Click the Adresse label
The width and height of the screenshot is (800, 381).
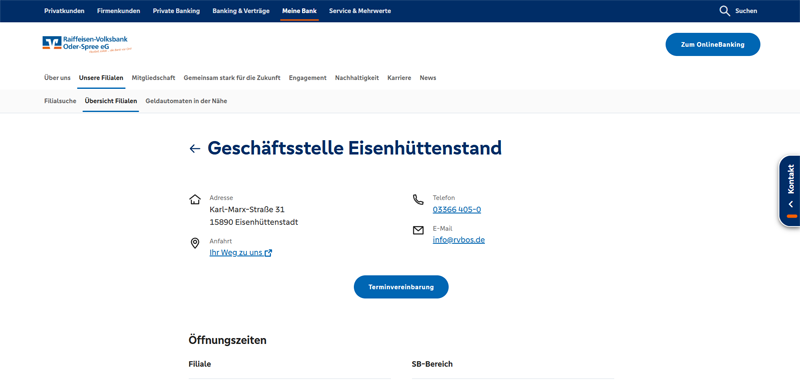pos(221,197)
